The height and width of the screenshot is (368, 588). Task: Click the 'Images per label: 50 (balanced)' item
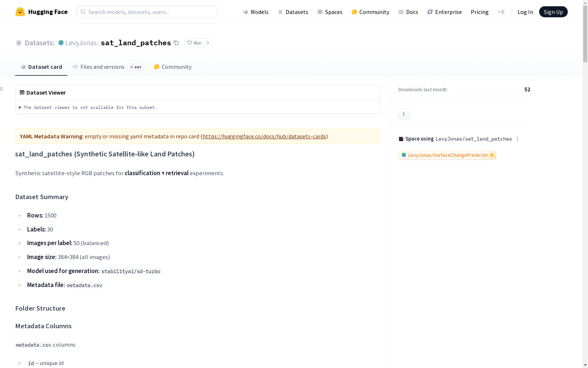tap(68, 243)
